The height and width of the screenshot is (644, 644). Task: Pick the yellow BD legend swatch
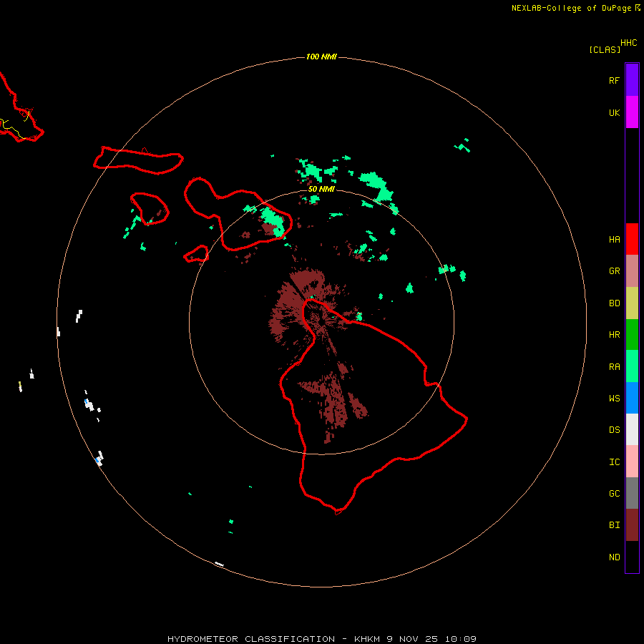(632, 303)
